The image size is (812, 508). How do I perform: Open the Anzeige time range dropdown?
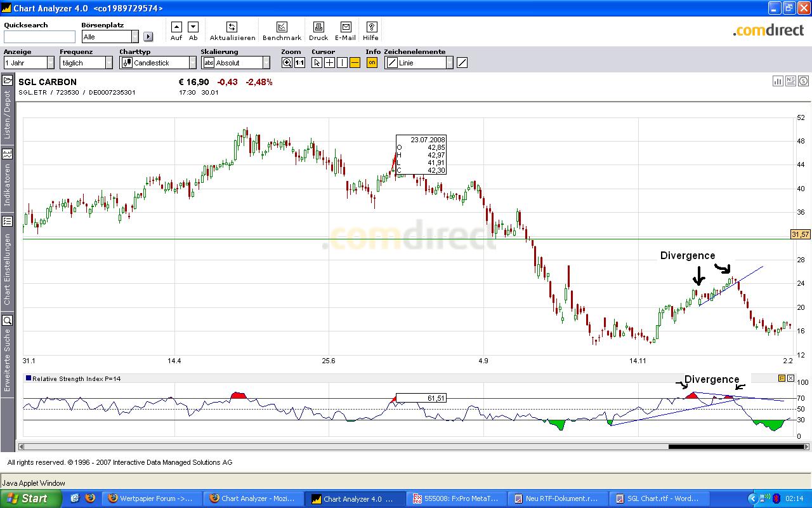(29, 62)
